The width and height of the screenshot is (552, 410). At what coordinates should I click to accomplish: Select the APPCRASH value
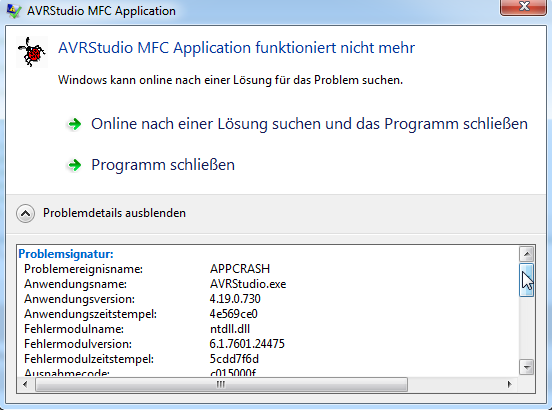[x=240, y=269]
